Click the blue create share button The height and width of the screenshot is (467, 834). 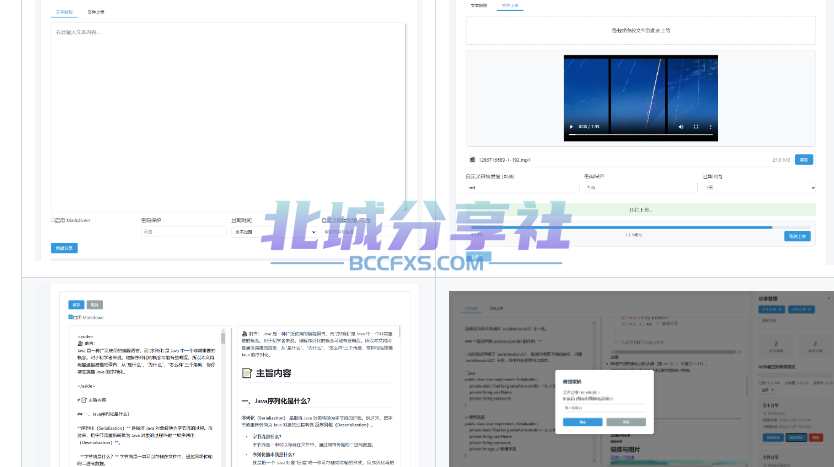64,248
